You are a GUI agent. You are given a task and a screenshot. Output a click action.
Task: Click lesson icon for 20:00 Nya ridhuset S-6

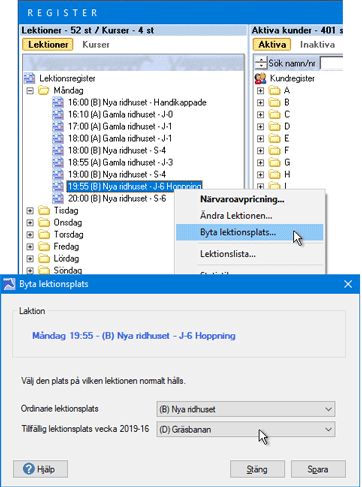(58, 198)
